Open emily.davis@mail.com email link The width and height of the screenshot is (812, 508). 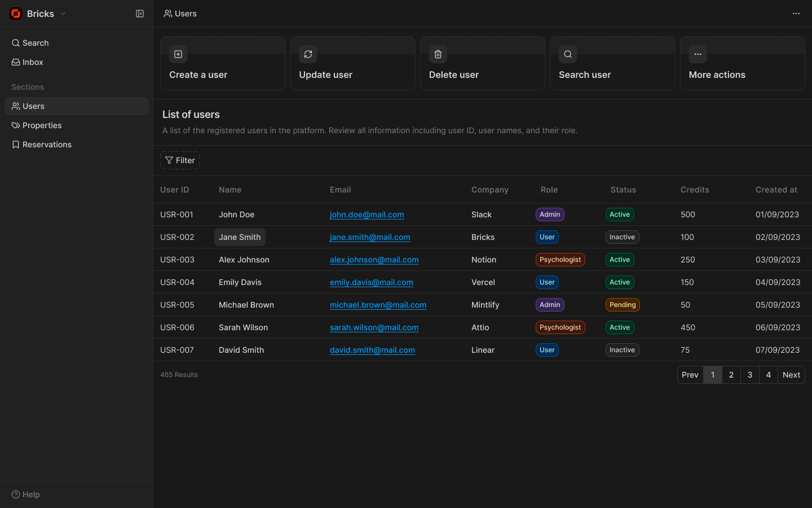point(371,282)
